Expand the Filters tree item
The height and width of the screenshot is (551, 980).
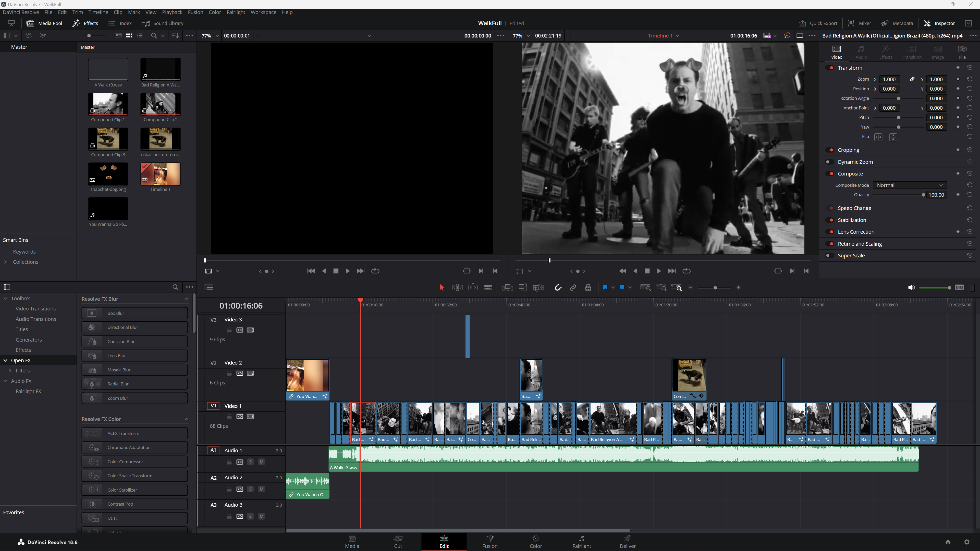10,370
